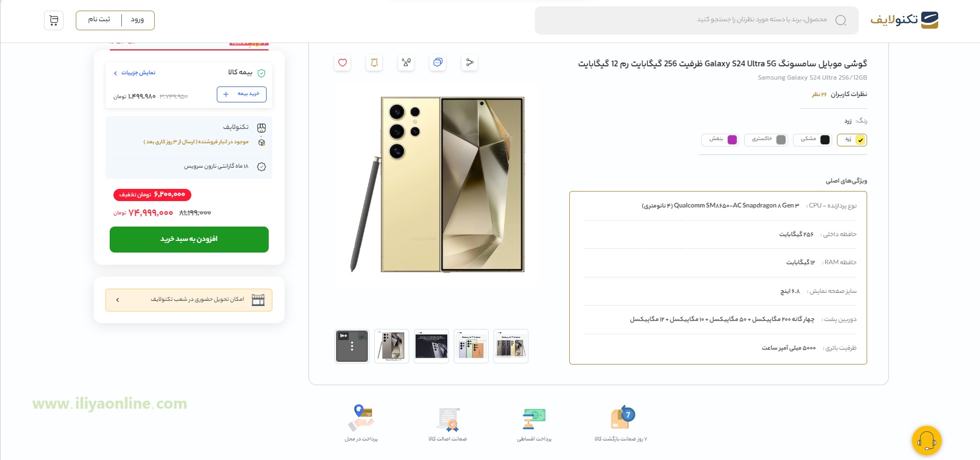Viewport: 980px width, 460px height.
Task: Add product to favorites with heart icon
Action: tap(342, 63)
